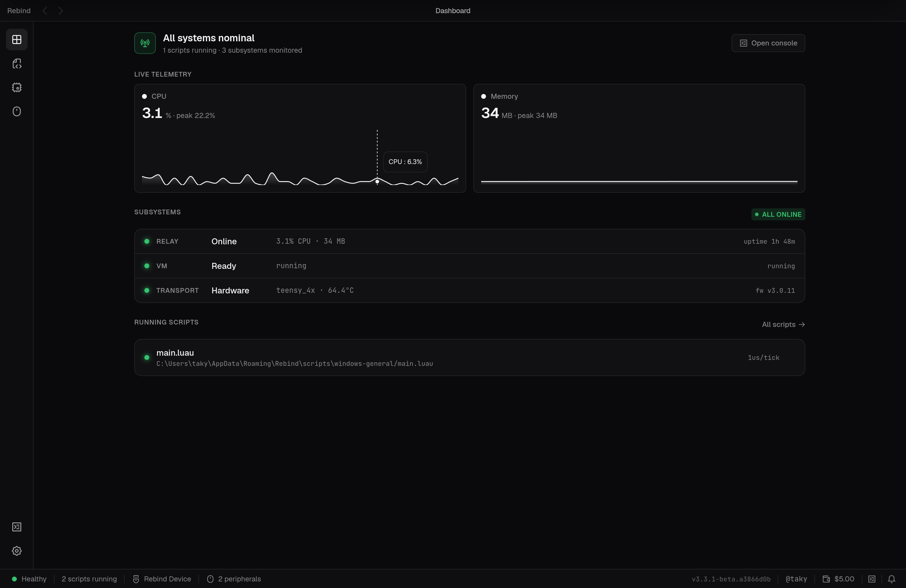Select the VM Ready subsystem row
The image size is (906, 588).
click(x=469, y=266)
